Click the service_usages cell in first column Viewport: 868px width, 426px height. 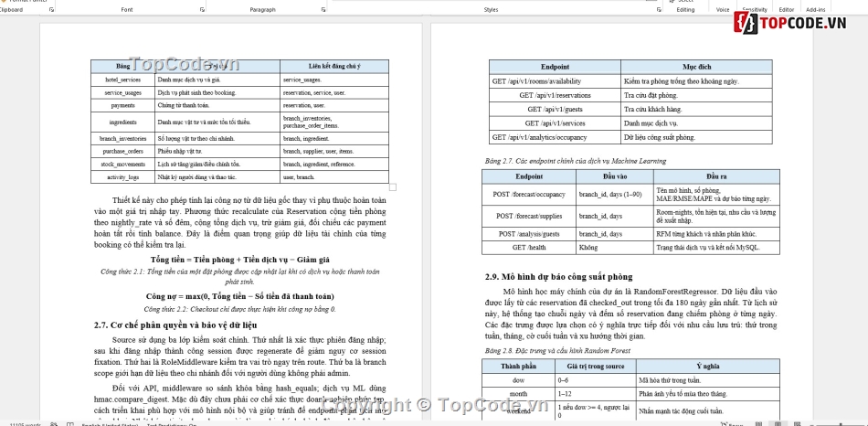click(123, 92)
